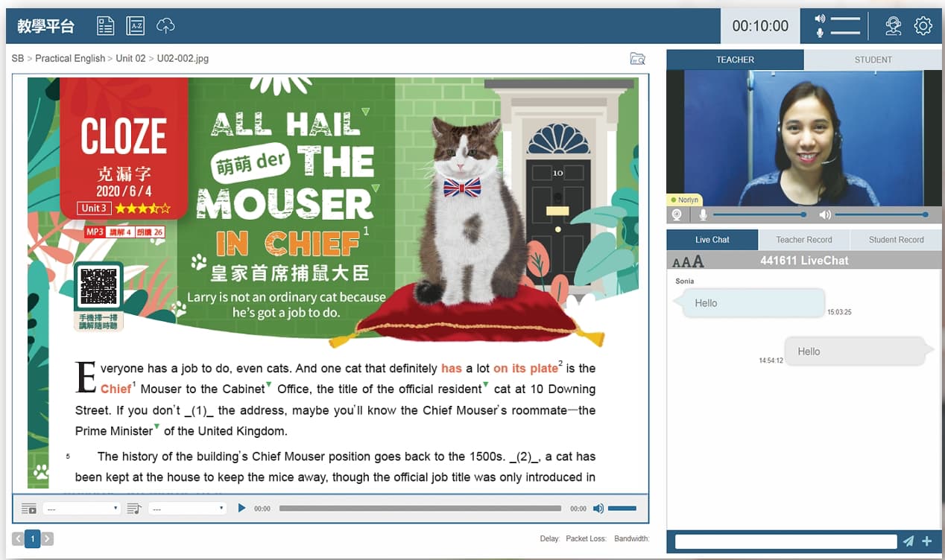Click the chat message input field

point(786,541)
